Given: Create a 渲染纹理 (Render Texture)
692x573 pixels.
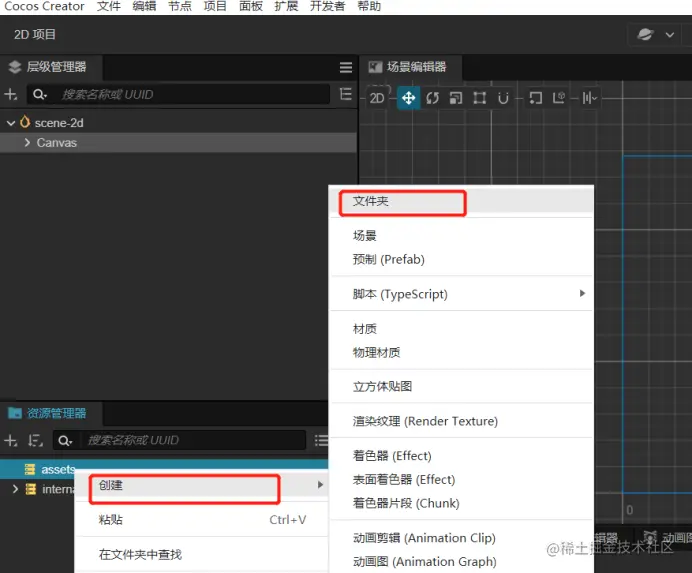Looking at the screenshot, I should [461, 422].
